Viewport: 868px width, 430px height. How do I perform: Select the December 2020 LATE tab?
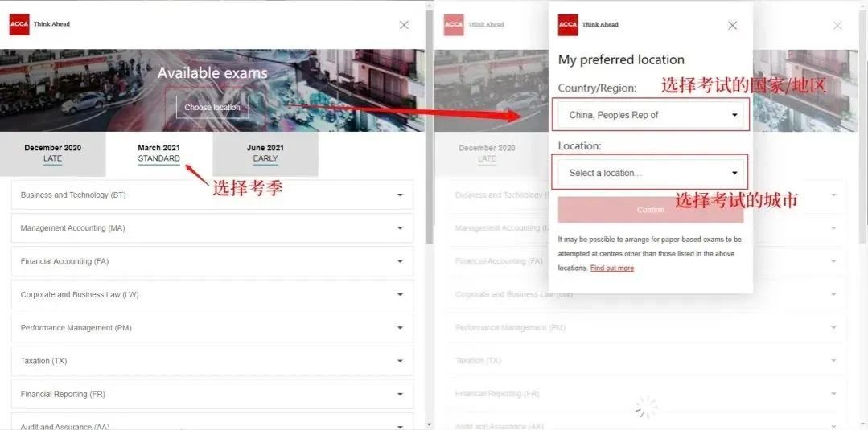(x=52, y=154)
